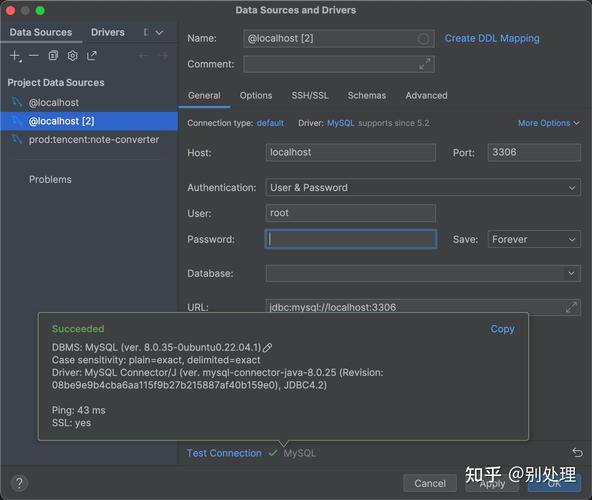Viewport: 592px width, 500px height.
Task: Copy the connection test result
Action: point(502,329)
